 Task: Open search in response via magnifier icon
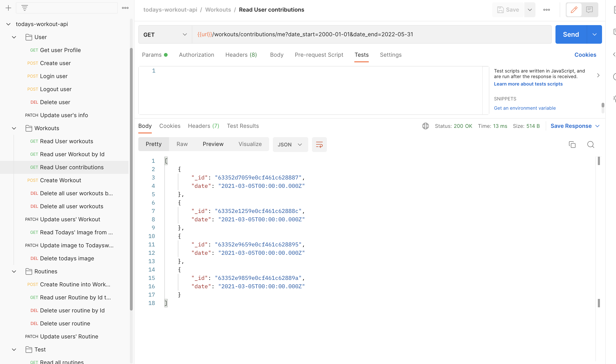(x=590, y=145)
